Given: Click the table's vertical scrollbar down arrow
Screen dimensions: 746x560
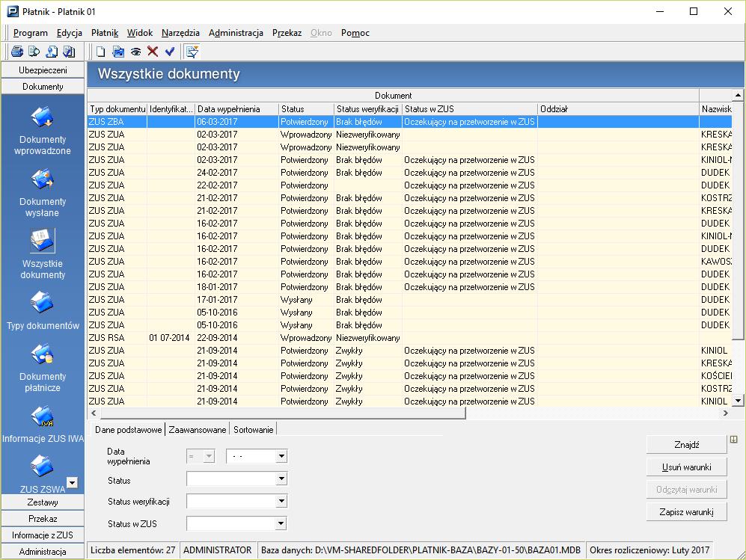Looking at the screenshot, I should (x=738, y=401).
